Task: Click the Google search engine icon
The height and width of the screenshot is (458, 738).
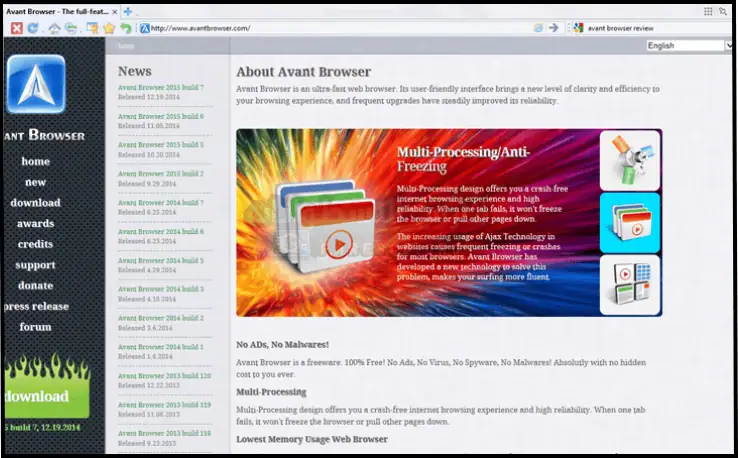Action: coord(578,28)
